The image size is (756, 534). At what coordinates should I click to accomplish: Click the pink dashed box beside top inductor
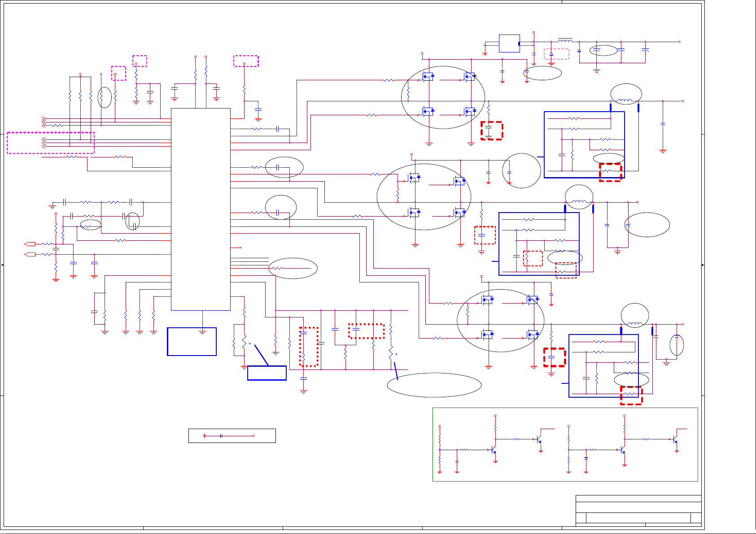pyautogui.click(x=556, y=54)
